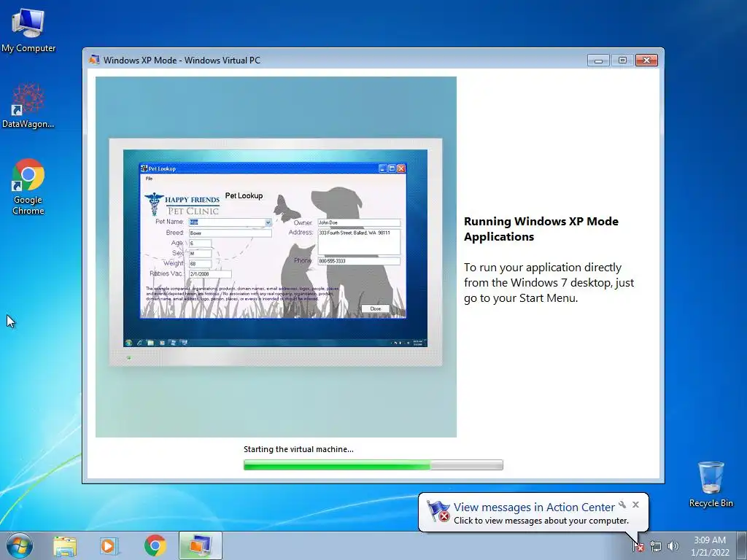
Task: Open the Recycle Bin desktop icon
Action: (x=711, y=484)
